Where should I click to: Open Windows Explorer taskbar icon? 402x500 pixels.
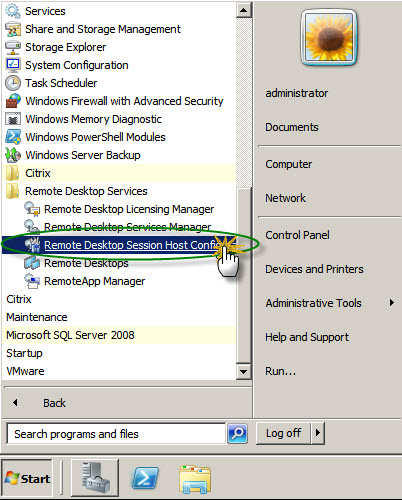(195, 479)
